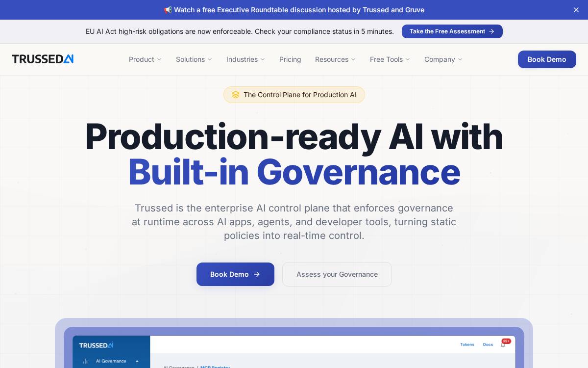
Task: Expand the Solutions menu
Action: click(194, 59)
